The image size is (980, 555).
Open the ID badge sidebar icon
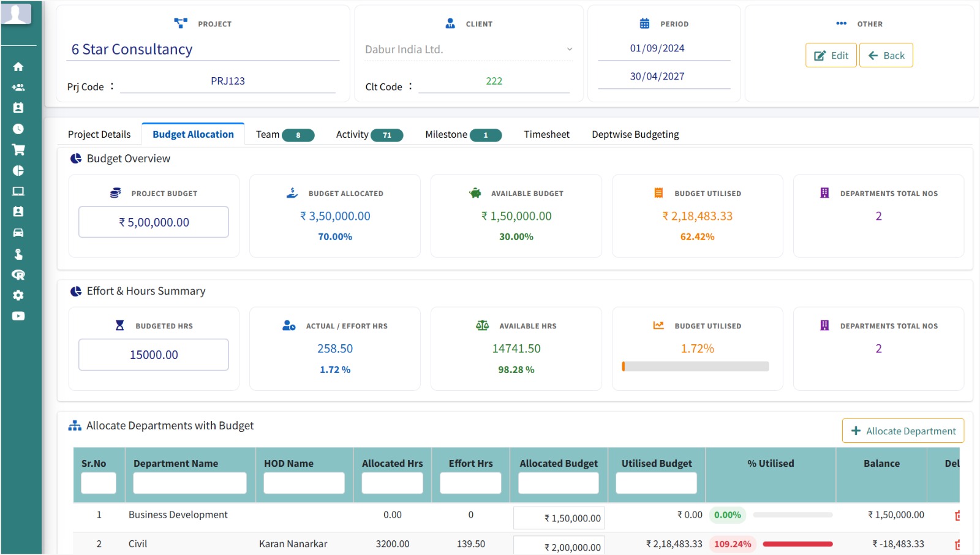coord(18,212)
